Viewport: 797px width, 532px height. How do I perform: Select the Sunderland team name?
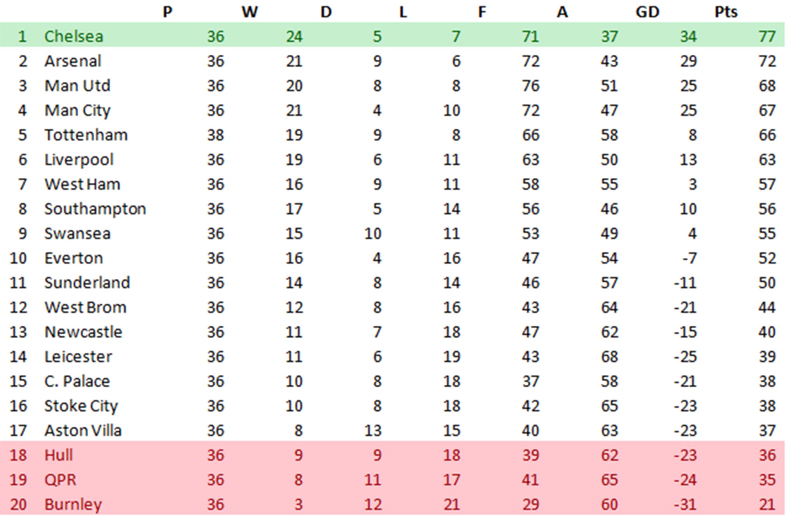87,283
